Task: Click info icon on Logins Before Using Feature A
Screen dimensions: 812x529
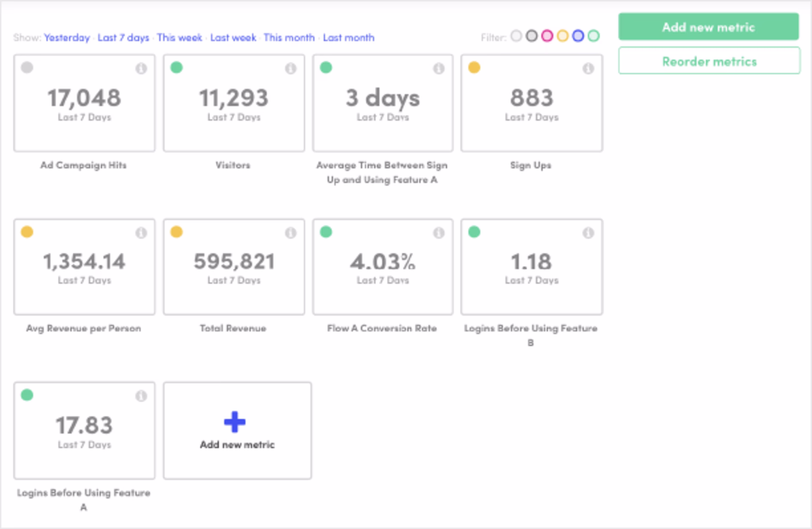Action: point(141,396)
